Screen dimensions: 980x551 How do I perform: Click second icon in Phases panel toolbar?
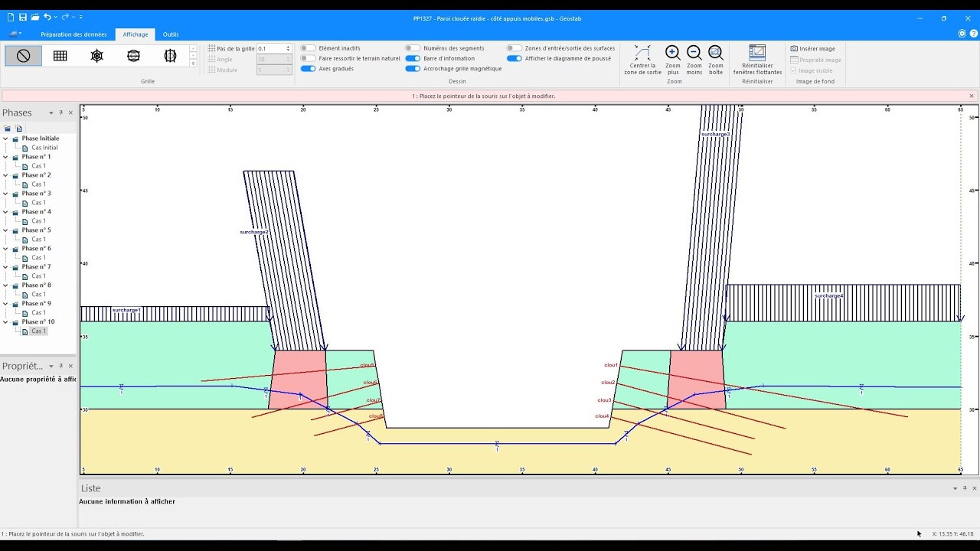tap(19, 128)
